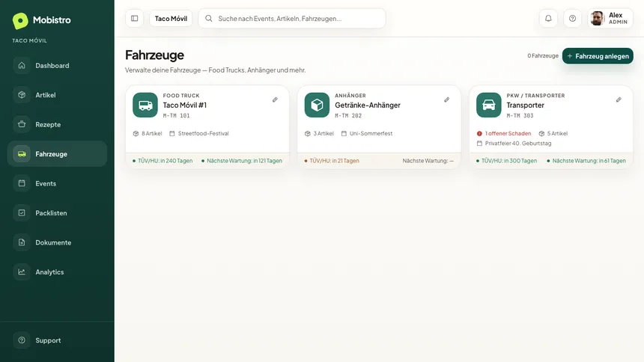The image size is (644, 362).
Task: Click the Analytics chart icon in the sidebar
Action: tap(22, 272)
